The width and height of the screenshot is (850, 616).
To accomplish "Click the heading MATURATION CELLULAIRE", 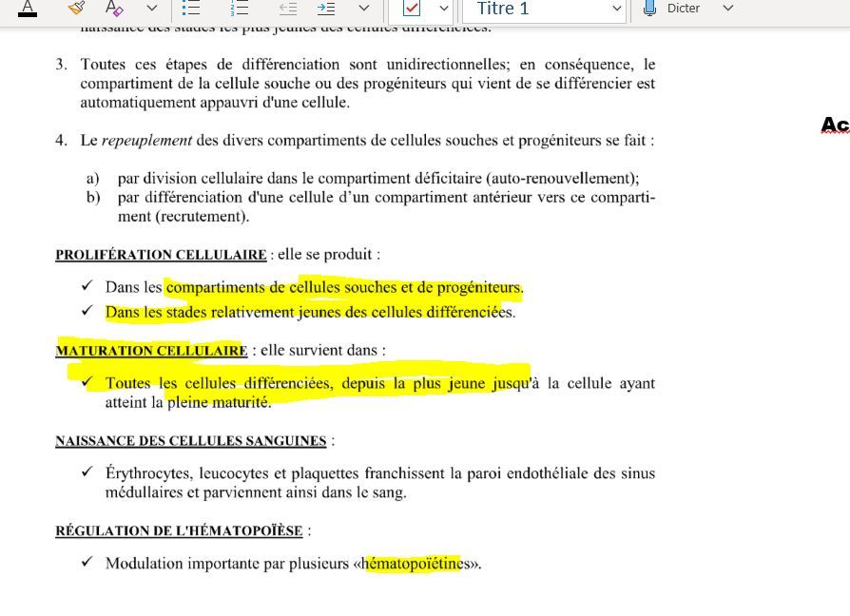I will 152,351.
